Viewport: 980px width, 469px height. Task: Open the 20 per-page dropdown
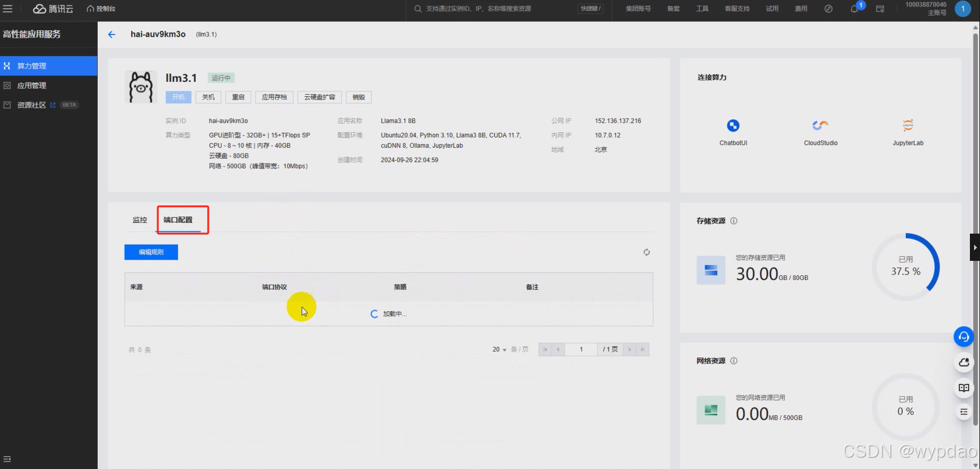[x=499, y=350]
